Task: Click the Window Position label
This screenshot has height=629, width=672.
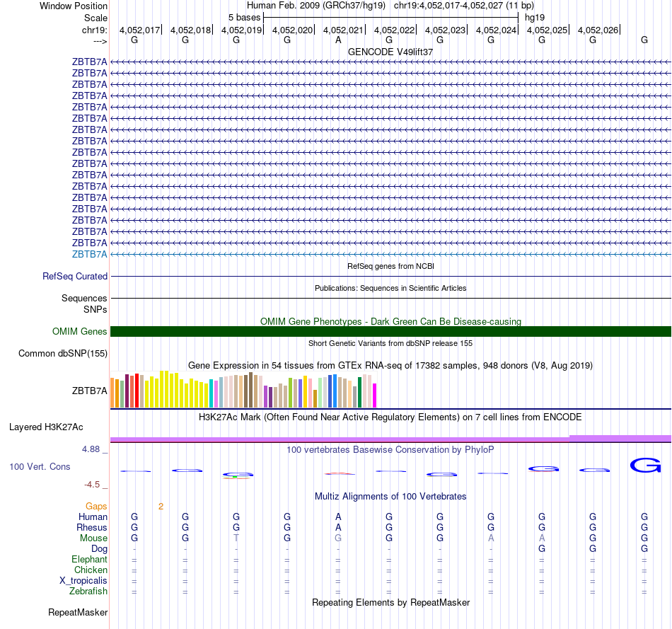Action: pos(74,6)
